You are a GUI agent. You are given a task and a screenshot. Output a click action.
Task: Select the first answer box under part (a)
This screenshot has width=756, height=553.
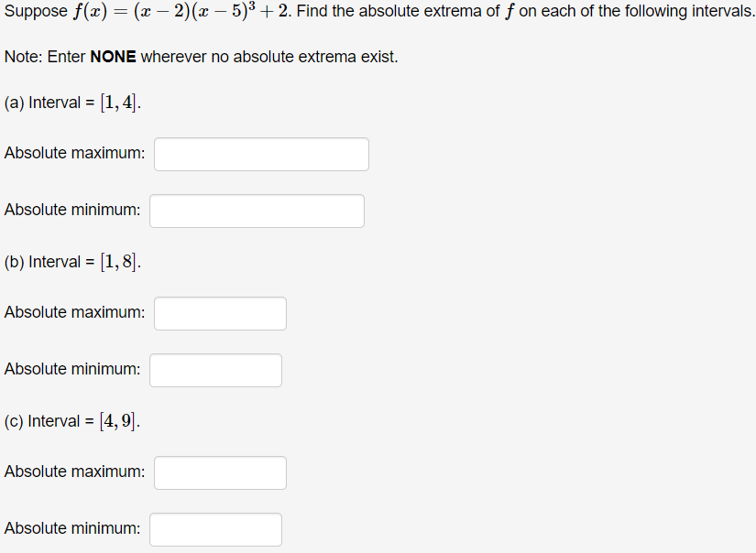pyautogui.click(x=261, y=154)
